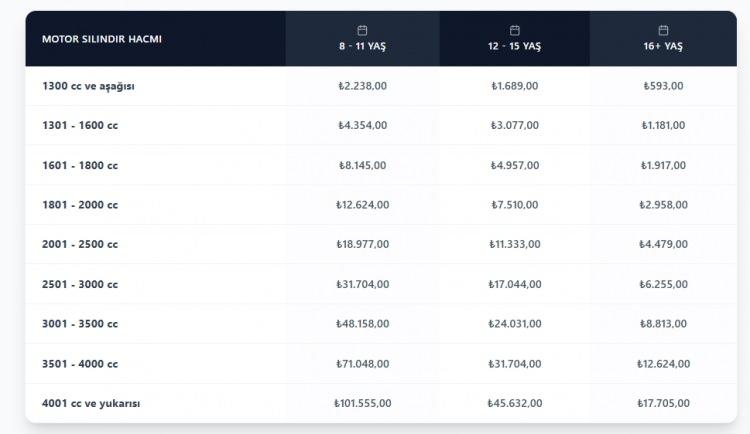This screenshot has height=434, width=750.
Task: Select the 12 - 15 YAŞ header label
Action: click(515, 47)
